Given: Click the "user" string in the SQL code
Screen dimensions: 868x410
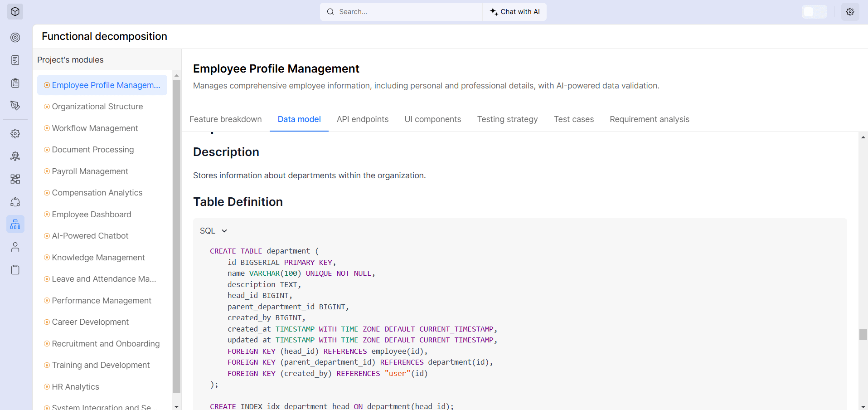Looking at the screenshot, I should click(x=398, y=374).
